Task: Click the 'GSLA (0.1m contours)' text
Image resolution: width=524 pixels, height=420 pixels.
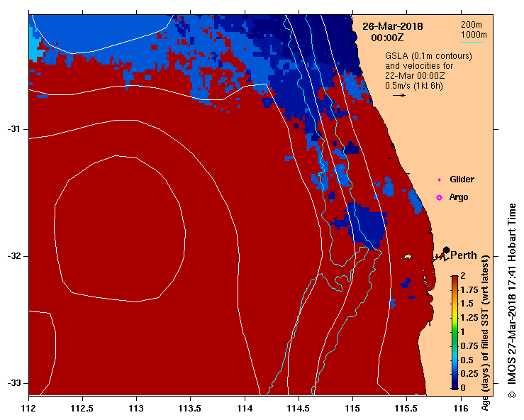Action: [x=428, y=56]
